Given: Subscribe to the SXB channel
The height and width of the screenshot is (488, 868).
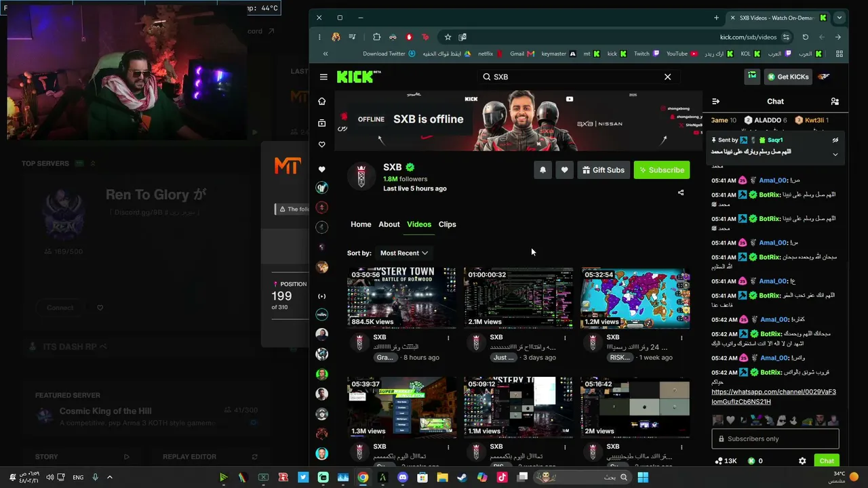Looking at the screenshot, I should point(661,170).
